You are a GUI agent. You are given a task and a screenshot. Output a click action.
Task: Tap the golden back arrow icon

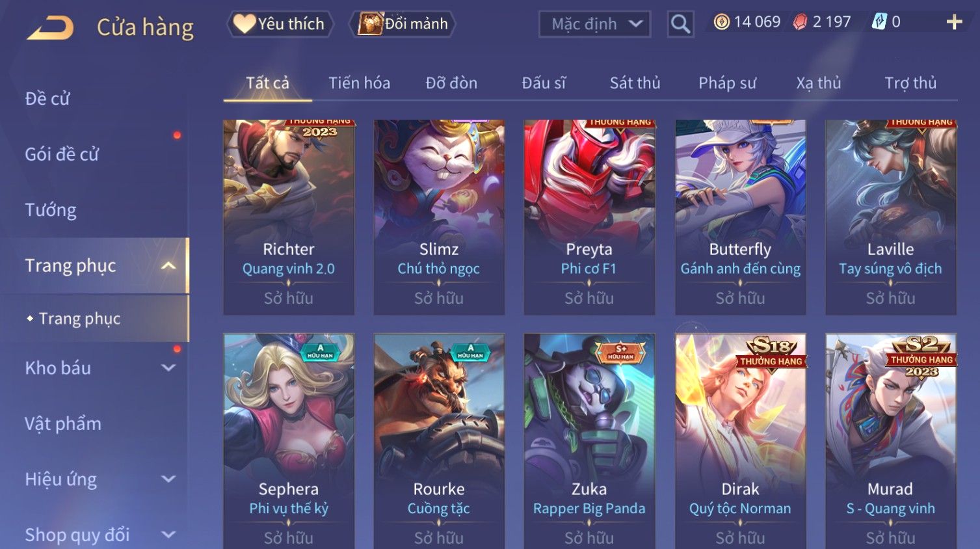pyautogui.click(x=50, y=28)
